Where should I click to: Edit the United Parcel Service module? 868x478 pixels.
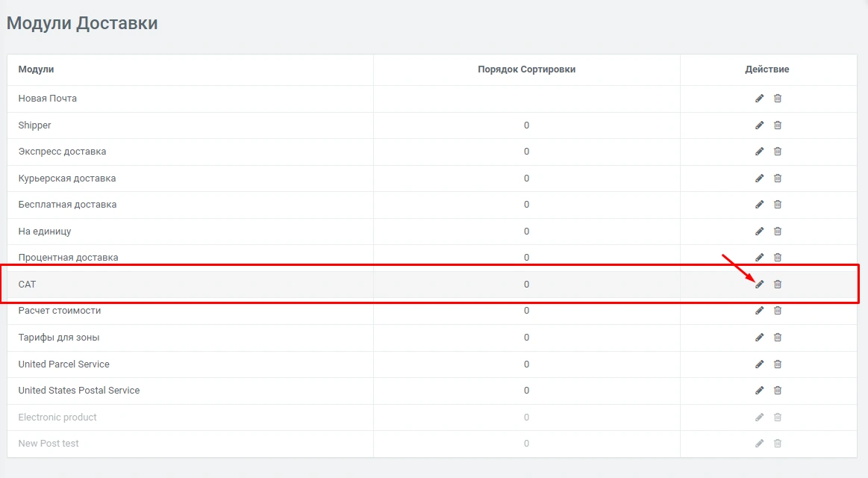[x=759, y=364]
